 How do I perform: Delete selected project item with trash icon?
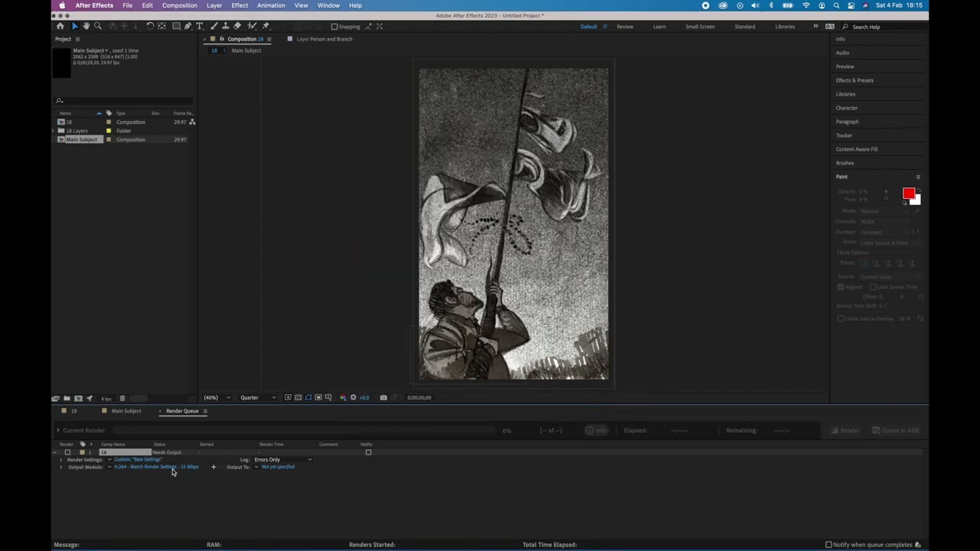click(x=122, y=398)
